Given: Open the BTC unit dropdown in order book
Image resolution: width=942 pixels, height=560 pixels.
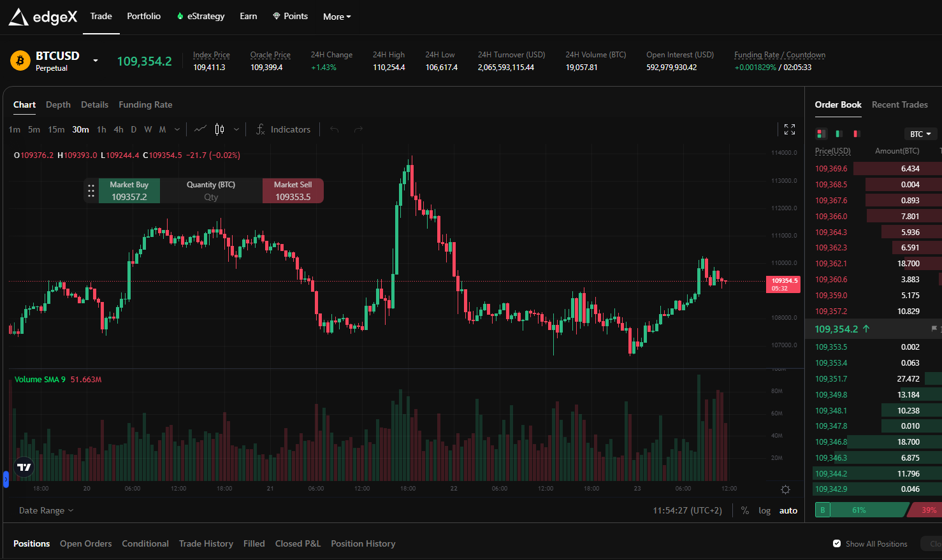Looking at the screenshot, I should (x=920, y=134).
